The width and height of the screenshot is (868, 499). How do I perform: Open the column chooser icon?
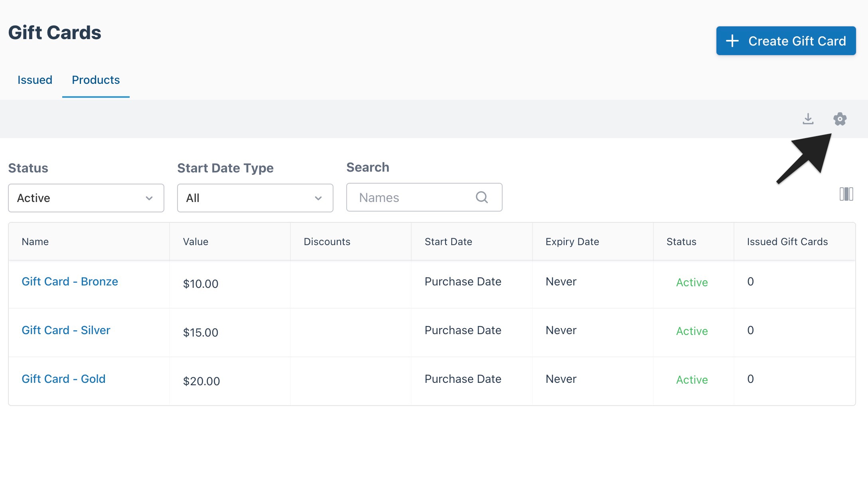click(846, 194)
